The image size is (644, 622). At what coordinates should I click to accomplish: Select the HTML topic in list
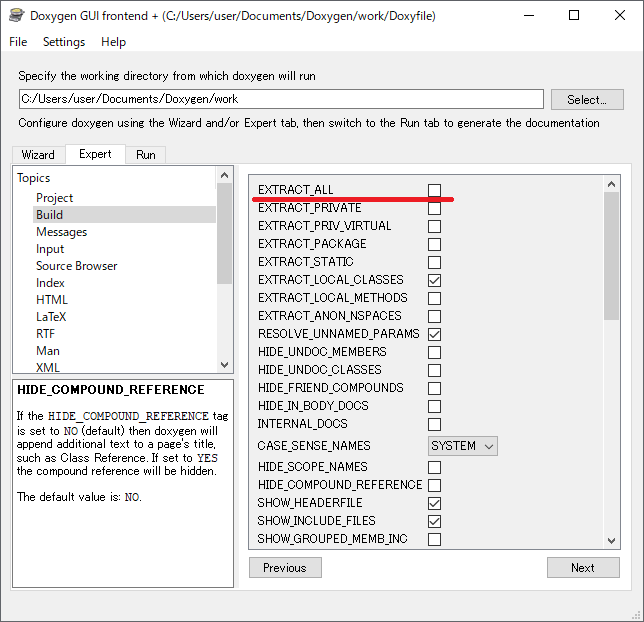(52, 300)
